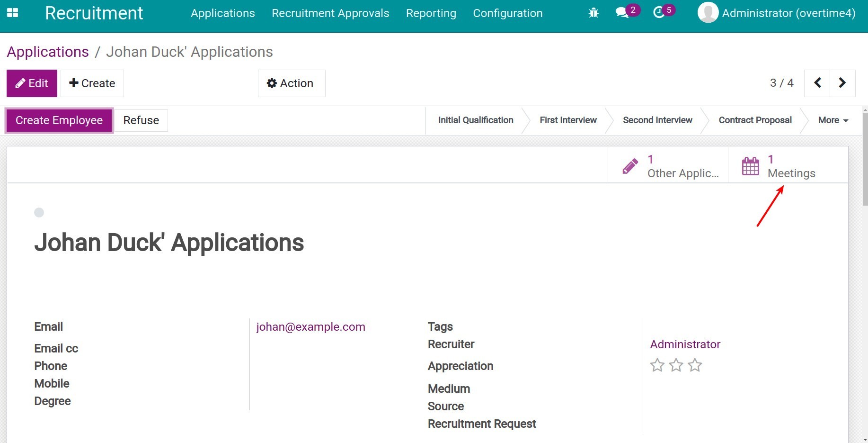Open the Configuration menu

pos(507,13)
